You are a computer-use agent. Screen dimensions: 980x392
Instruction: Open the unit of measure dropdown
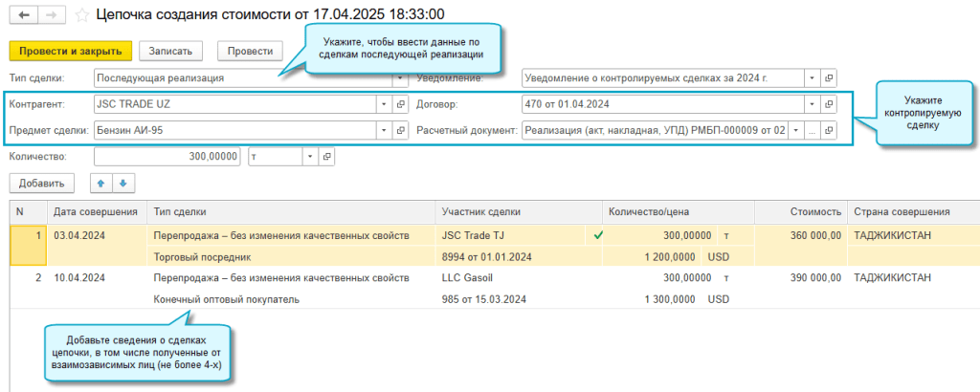(x=309, y=156)
